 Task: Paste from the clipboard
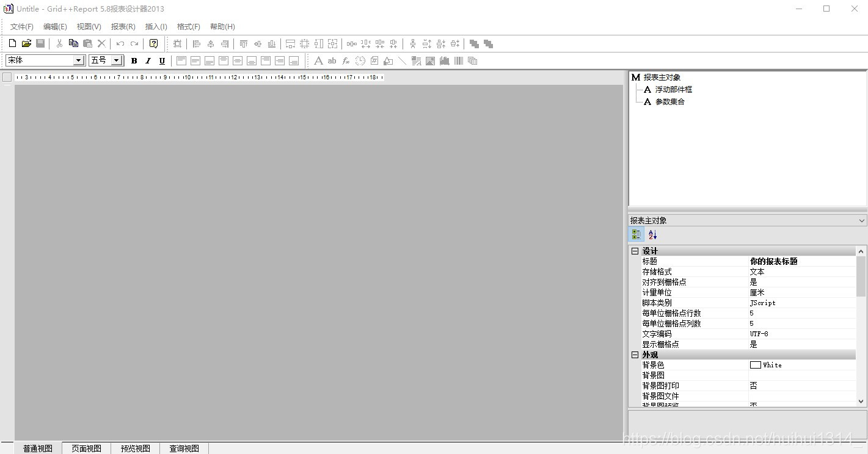[87, 43]
